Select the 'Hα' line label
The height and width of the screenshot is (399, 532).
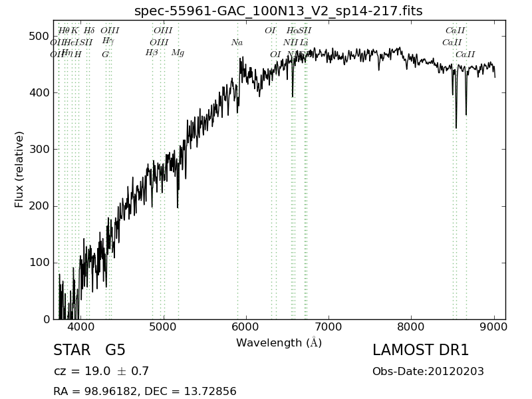pyautogui.click(x=292, y=31)
